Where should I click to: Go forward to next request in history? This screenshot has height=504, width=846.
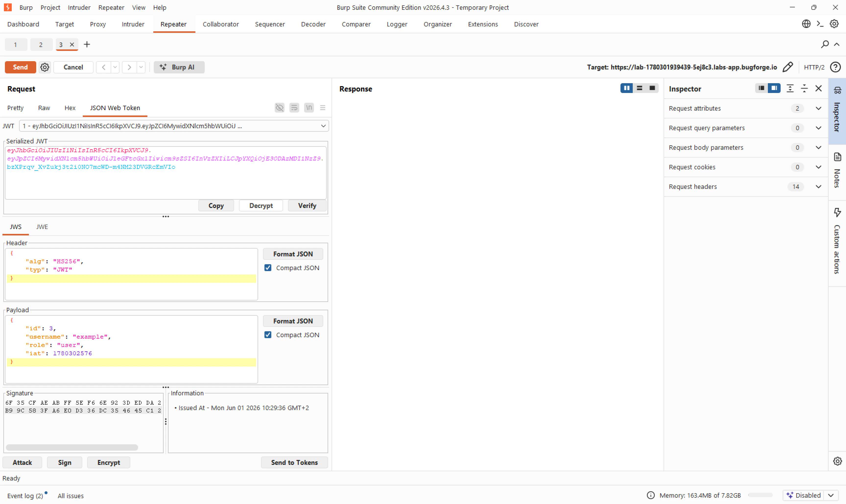click(x=129, y=67)
